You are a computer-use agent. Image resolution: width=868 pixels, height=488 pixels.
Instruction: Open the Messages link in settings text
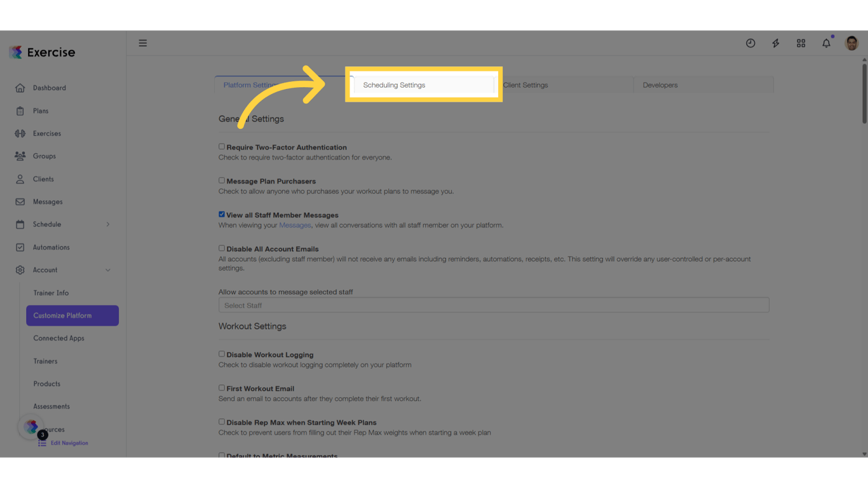pos(296,225)
